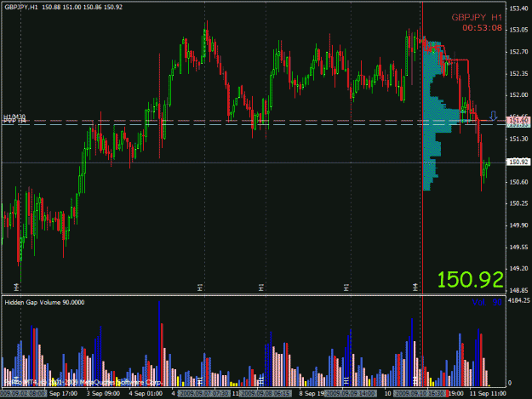Click the 2009.09.09 14:00 time marker
Screen dimensions: 532x399
pos(351,394)
